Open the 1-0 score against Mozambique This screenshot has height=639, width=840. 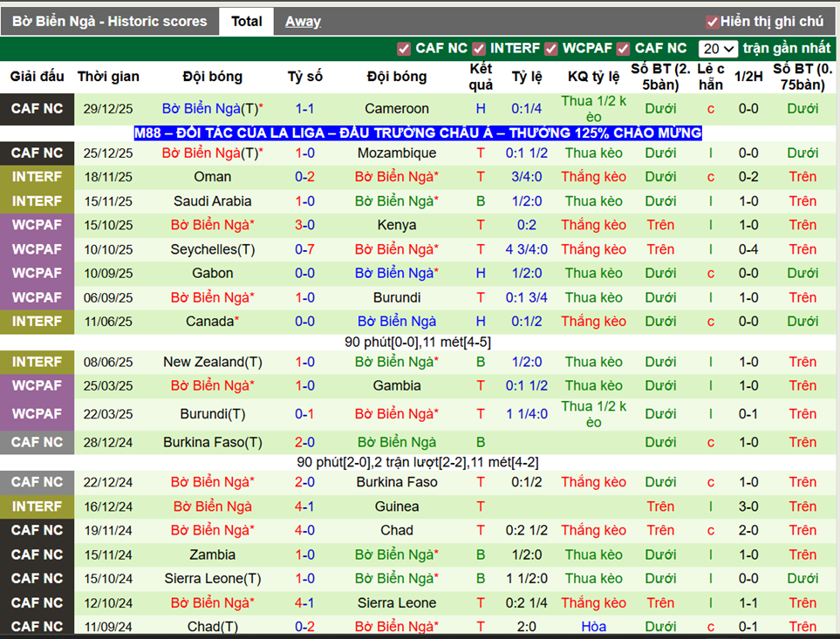pos(304,153)
